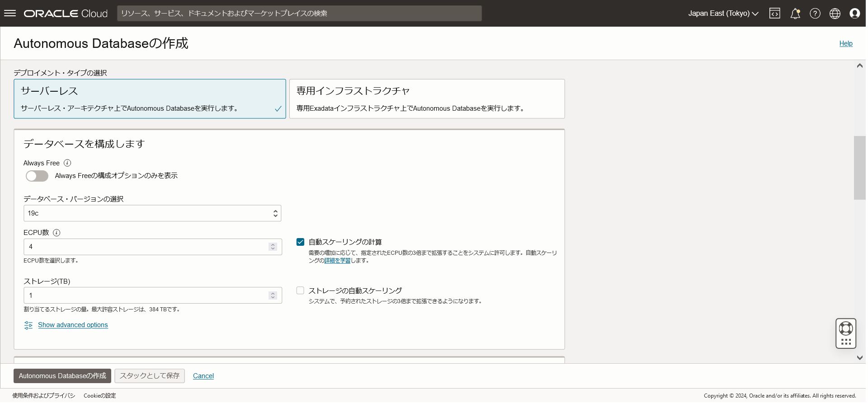Open the Japan East (Tokyo) region dropdown
The width and height of the screenshot is (868, 403).
[x=723, y=14]
